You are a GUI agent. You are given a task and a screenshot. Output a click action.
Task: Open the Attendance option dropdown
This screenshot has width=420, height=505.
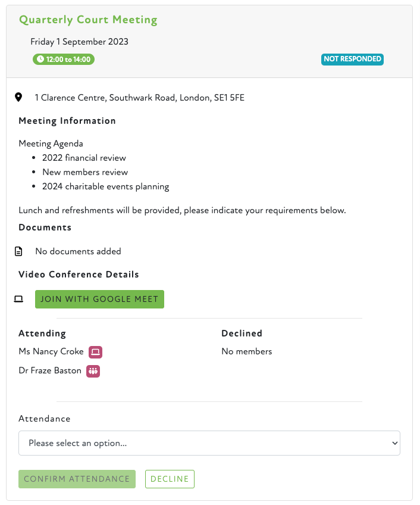coord(209,443)
